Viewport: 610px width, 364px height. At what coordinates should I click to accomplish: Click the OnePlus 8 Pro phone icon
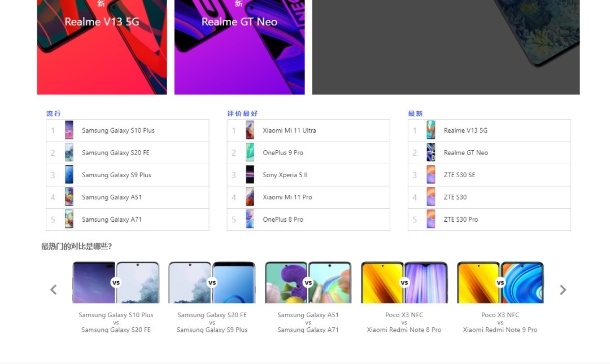click(250, 219)
